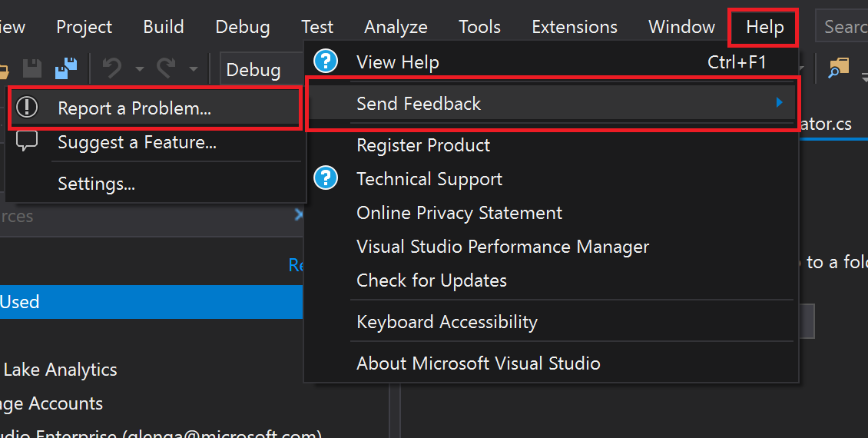Open Keyboard Accessibility entry
The image size is (868, 438).
coord(551,322)
